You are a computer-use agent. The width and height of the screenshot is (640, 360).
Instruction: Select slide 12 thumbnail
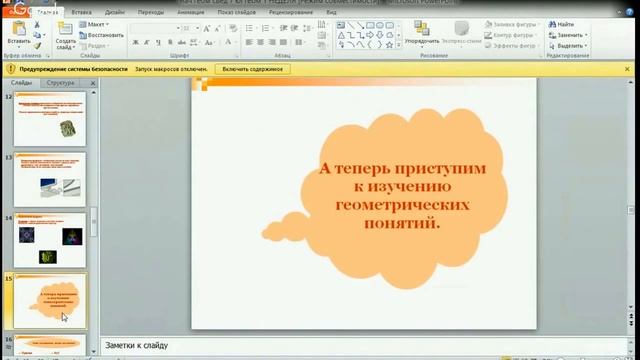click(50, 119)
